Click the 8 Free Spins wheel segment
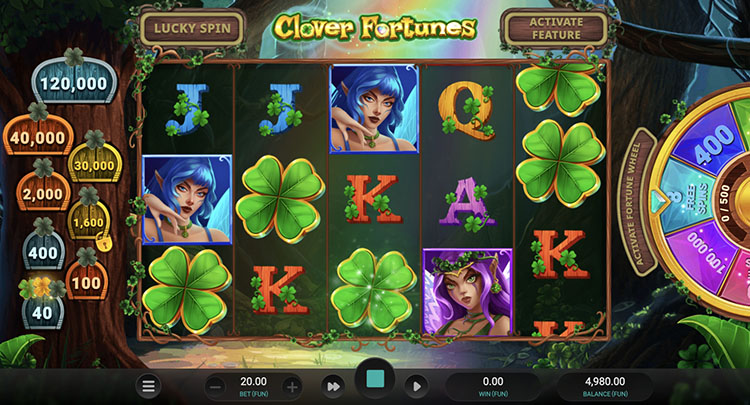 tap(686, 200)
